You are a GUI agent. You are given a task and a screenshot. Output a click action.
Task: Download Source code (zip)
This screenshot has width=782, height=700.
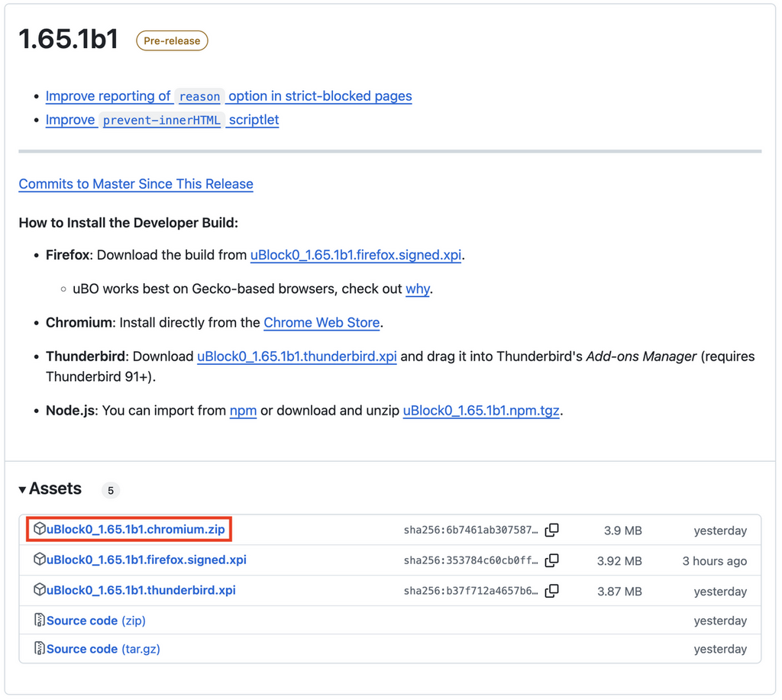point(95,620)
